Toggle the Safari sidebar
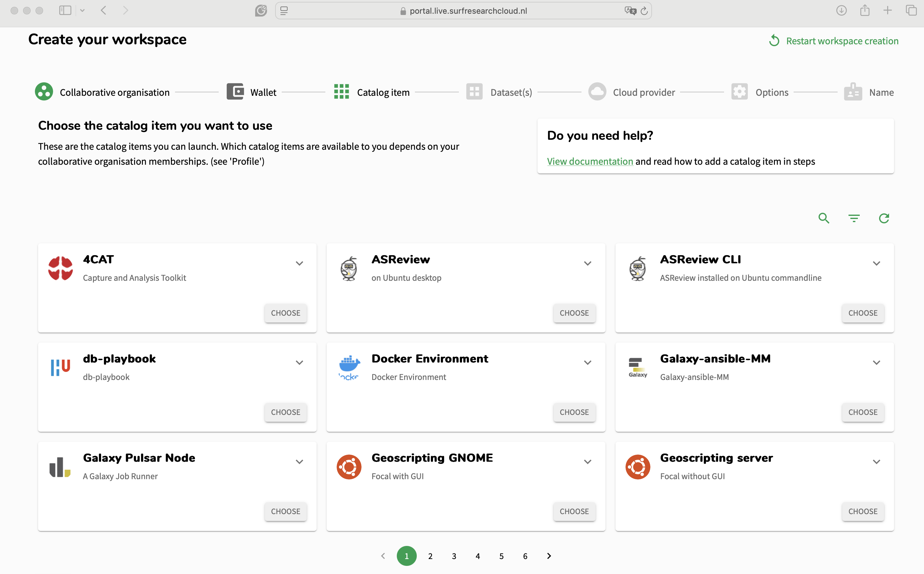The width and height of the screenshot is (924, 574). coord(65,11)
